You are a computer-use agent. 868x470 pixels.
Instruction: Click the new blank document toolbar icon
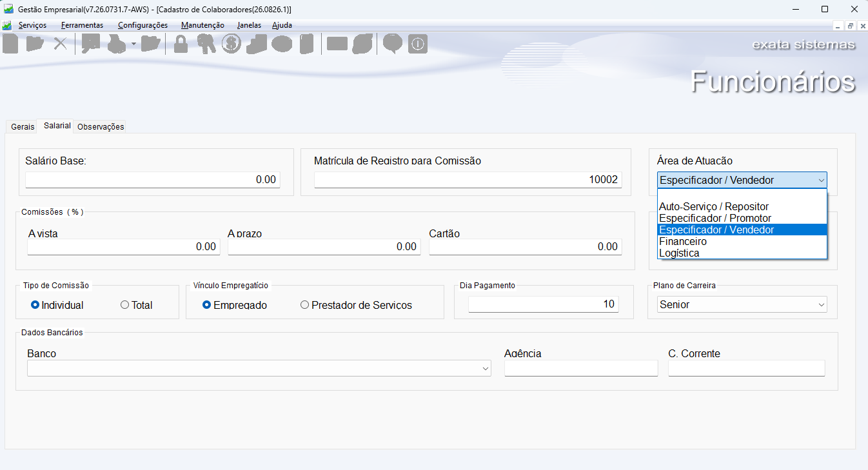pos(10,44)
